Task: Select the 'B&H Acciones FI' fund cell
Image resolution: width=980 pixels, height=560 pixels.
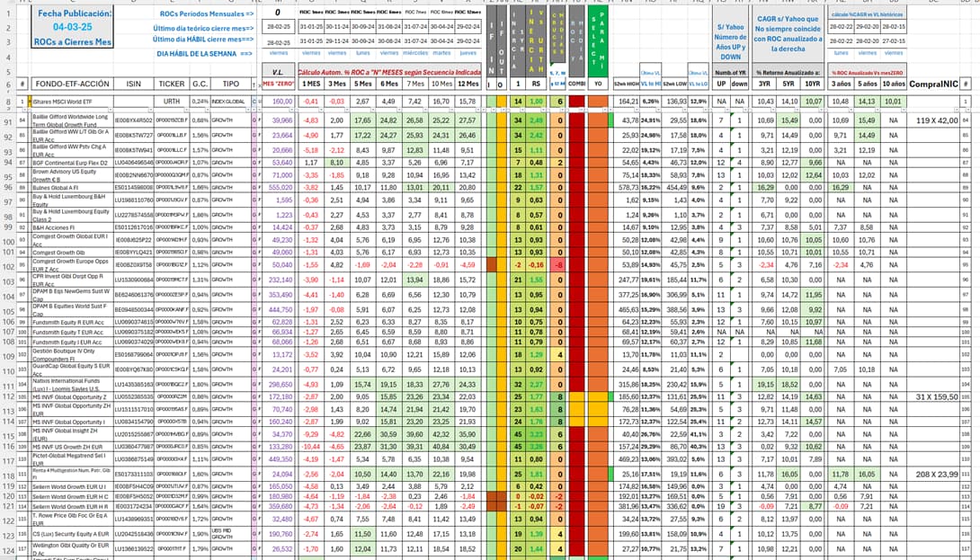Action: pos(73,227)
